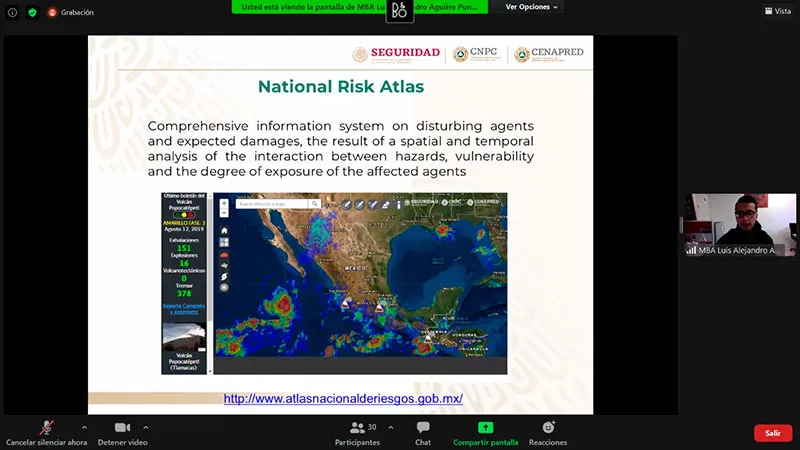Viewport: 800px width, 450px height.
Task: Switch layout using the Vista button
Action: (776, 11)
